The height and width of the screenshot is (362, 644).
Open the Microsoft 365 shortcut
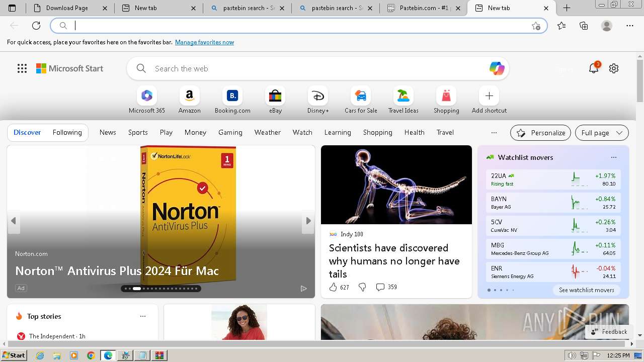(146, 100)
